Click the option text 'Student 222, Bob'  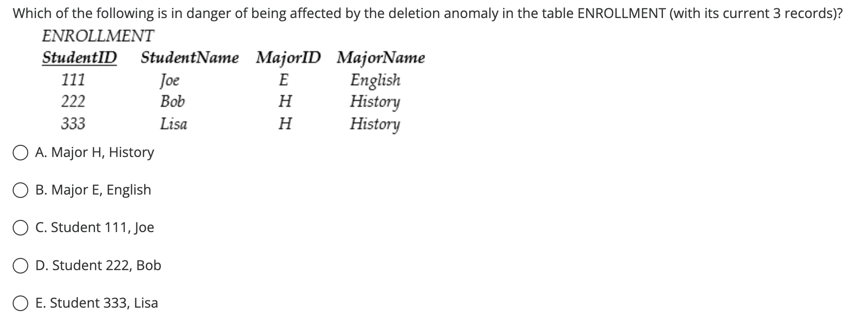[98, 265]
